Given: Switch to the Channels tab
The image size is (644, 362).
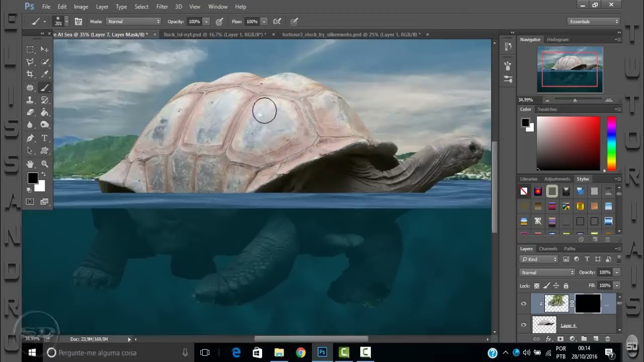Looking at the screenshot, I should 548,248.
